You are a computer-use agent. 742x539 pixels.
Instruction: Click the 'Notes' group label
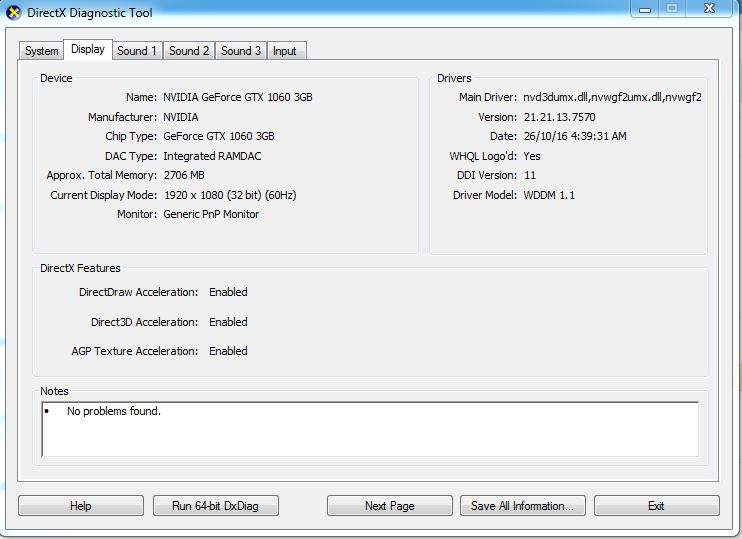(54, 391)
